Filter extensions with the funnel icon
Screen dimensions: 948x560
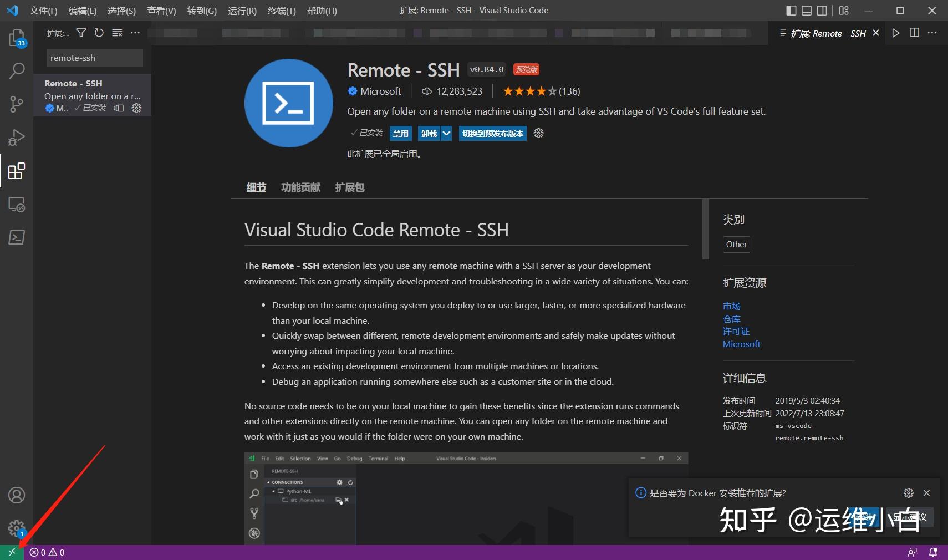pyautogui.click(x=81, y=33)
